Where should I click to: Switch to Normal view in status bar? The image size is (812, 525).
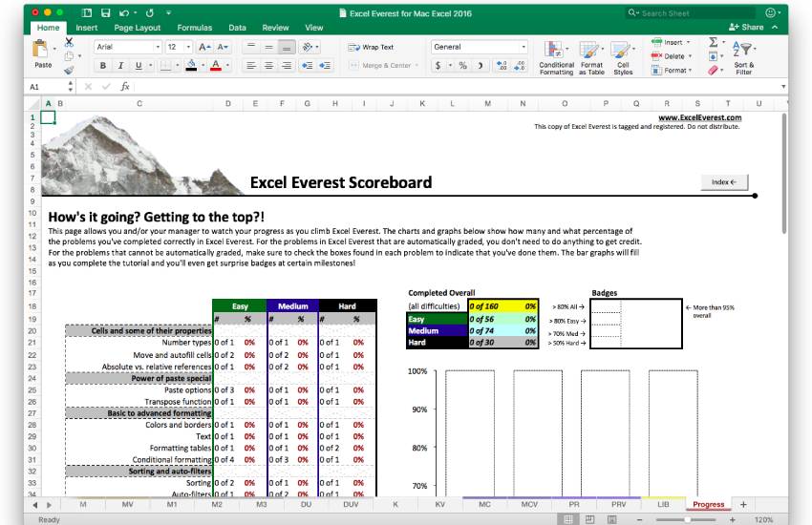click(x=568, y=519)
